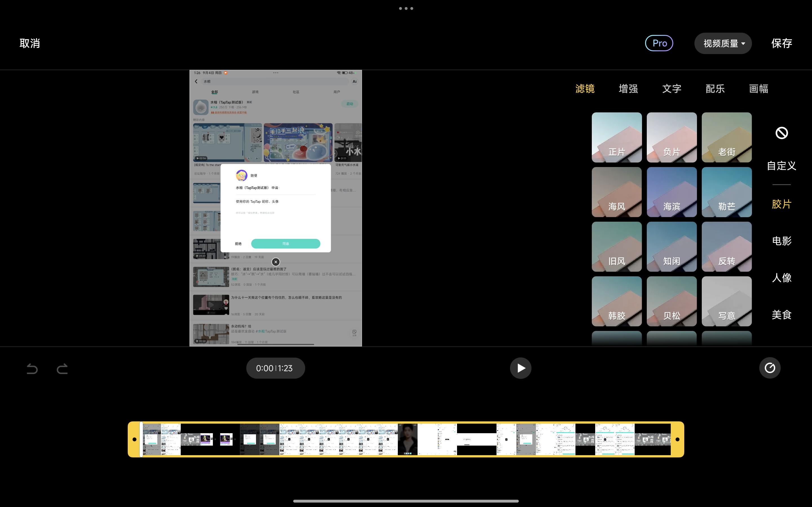Tap the undo arrow icon
Screen dimensions: 812x507
pos(32,368)
